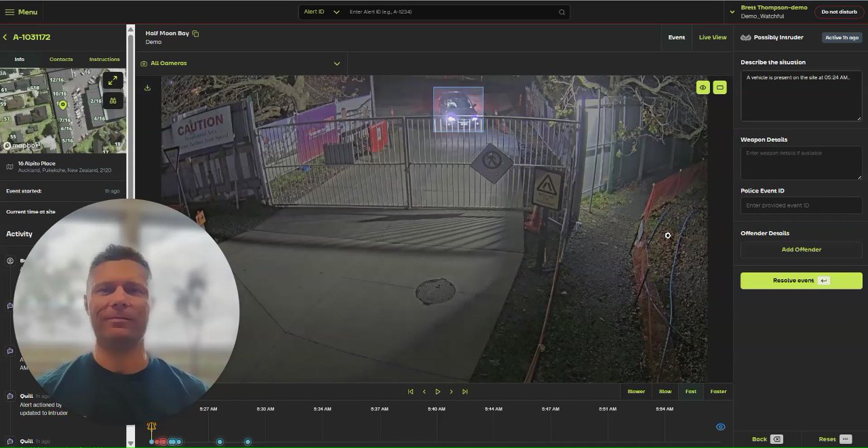Screen dimensions: 868x448
Task: Click the Active 1h ago status badge
Action: click(842, 38)
